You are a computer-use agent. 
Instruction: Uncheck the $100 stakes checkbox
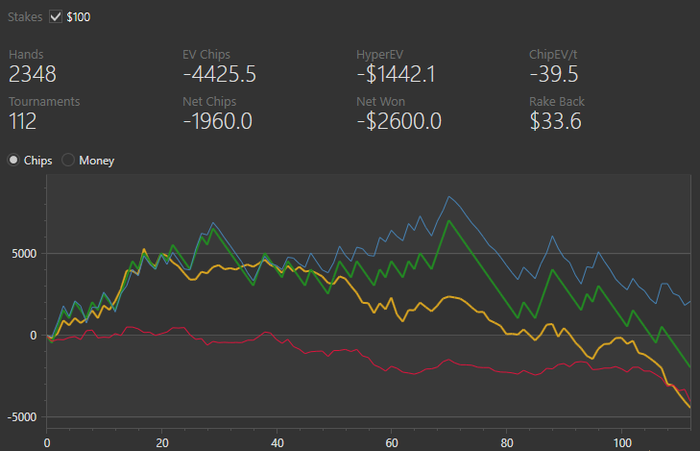click(56, 17)
